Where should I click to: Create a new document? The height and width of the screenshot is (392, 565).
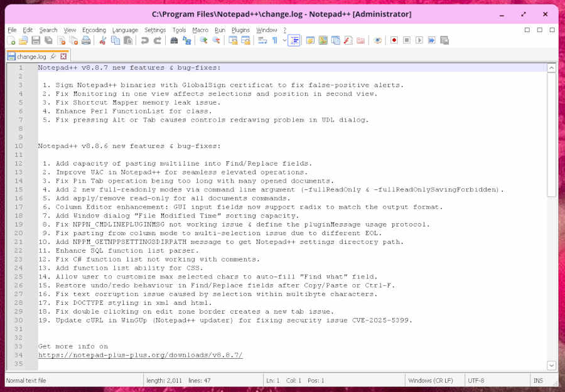pos(10,40)
